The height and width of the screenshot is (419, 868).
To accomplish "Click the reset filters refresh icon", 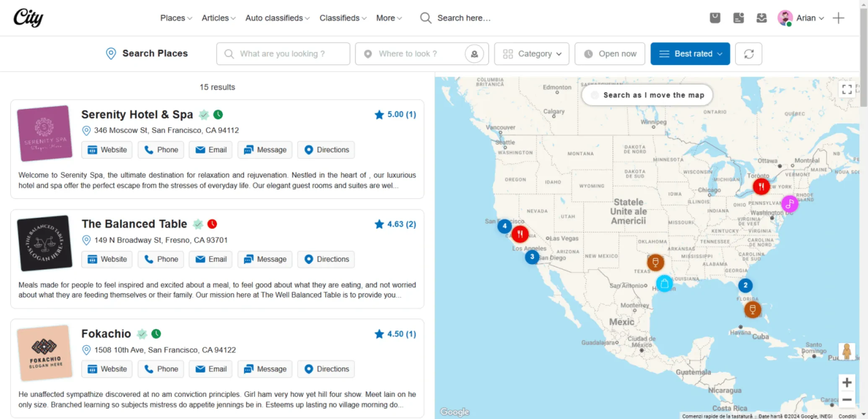I will coord(748,54).
